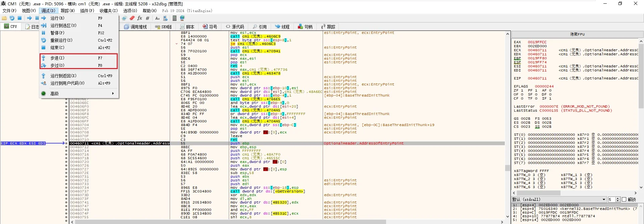
Task: Click the globe toolbar icon
Action: [182, 18]
